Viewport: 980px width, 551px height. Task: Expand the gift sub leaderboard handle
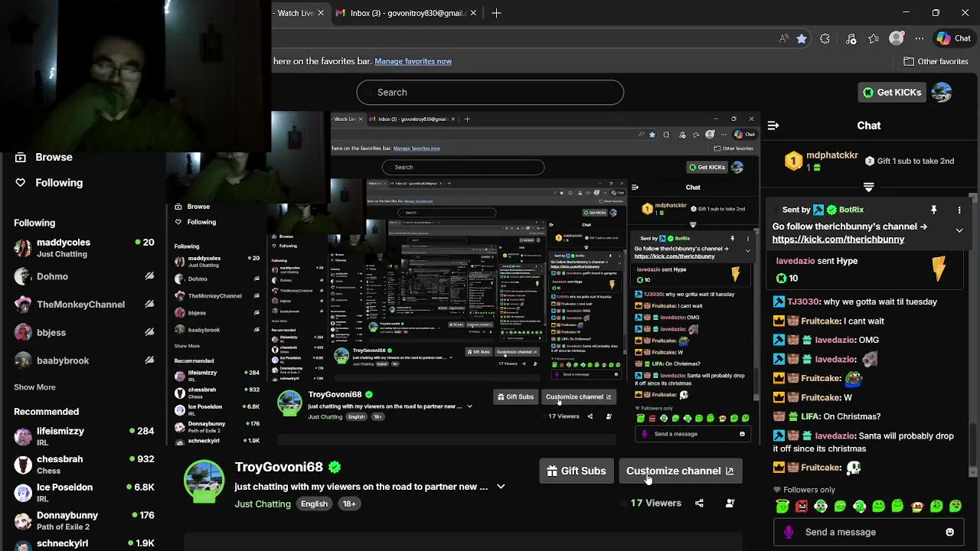click(x=868, y=187)
